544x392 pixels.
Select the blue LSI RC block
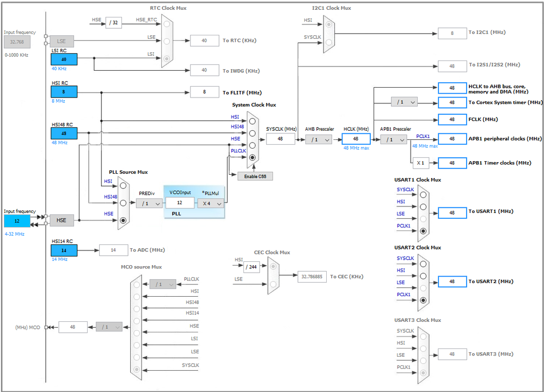(64, 59)
